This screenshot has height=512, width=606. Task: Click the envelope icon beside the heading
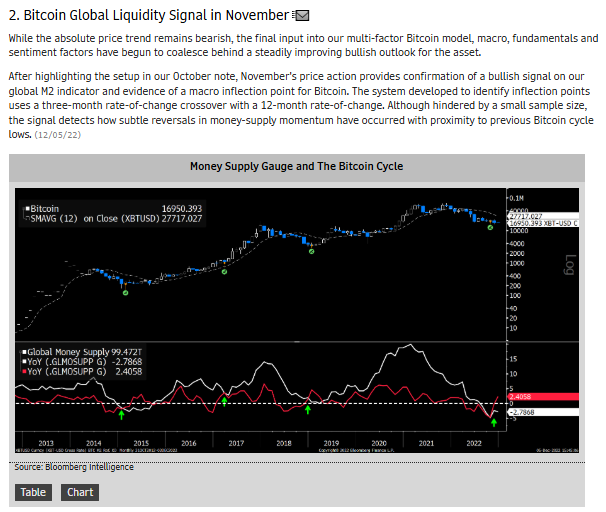(x=301, y=15)
